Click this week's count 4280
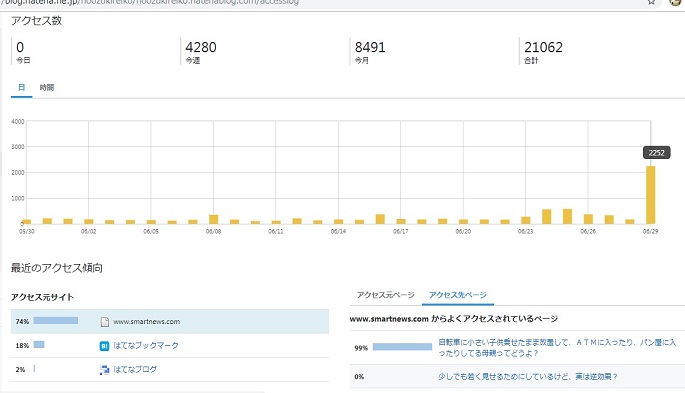Image resolution: width=685 pixels, height=393 pixels. coord(201,47)
